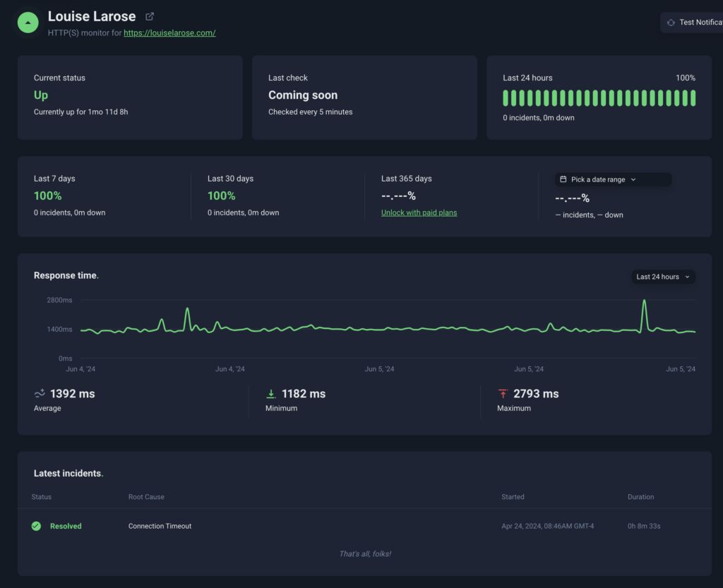Click the Louise Larose monitor title

coord(92,16)
